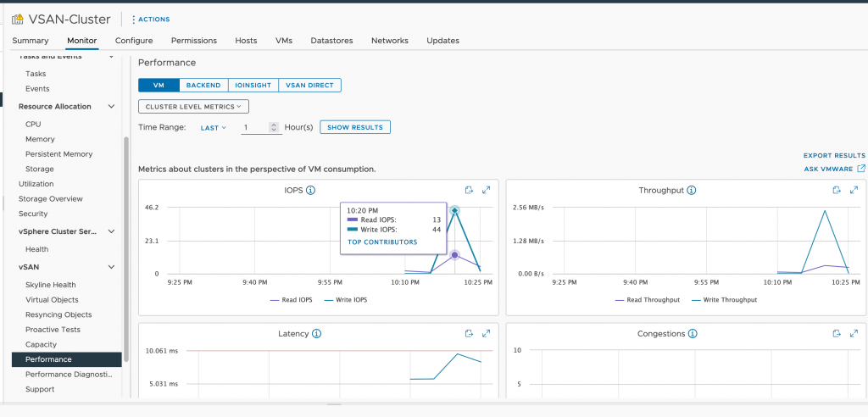Collapse the vSphere Cluster Services section
The width and height of the screenshot is (868, 417).
[x=111, y=231]
